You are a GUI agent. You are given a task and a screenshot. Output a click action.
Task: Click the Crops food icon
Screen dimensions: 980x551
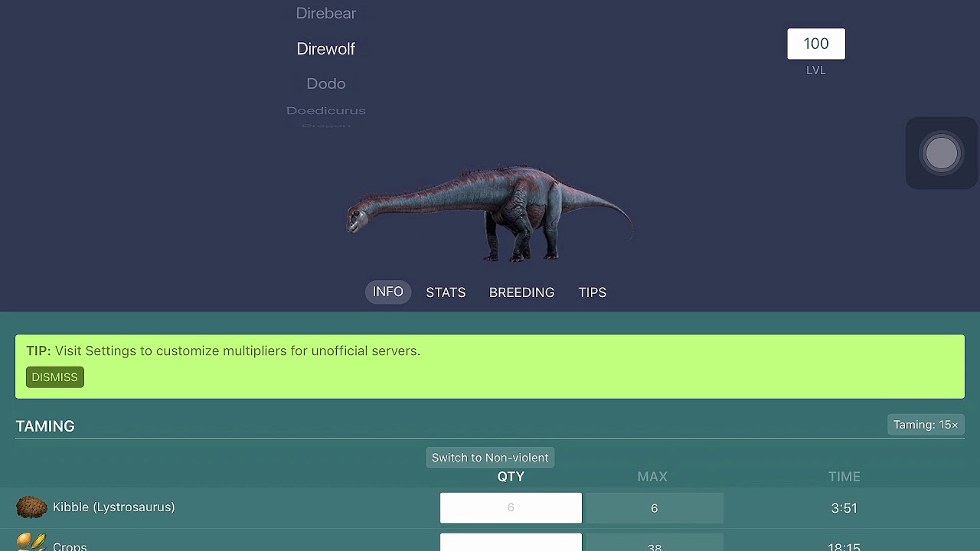point(31,543)
